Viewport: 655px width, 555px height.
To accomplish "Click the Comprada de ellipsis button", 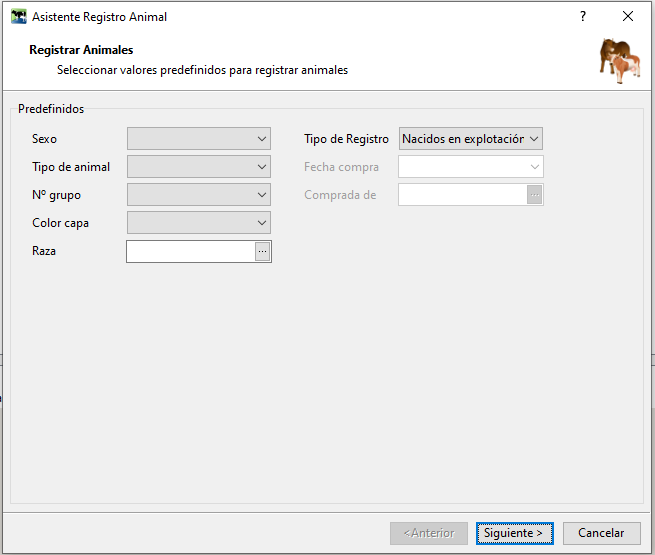I will click(x=534, y=195).
